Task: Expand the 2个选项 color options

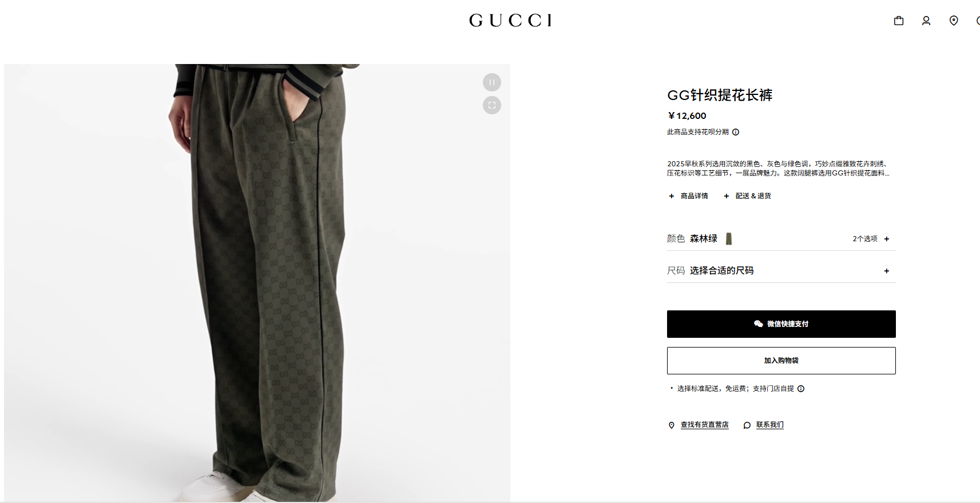Action: coord(871,239)
